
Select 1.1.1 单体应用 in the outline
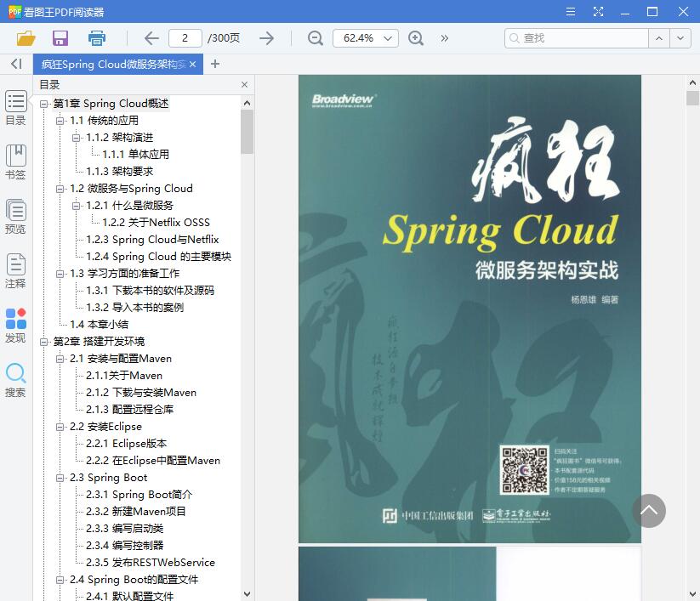pyautogui.click(x=136, y=155)
